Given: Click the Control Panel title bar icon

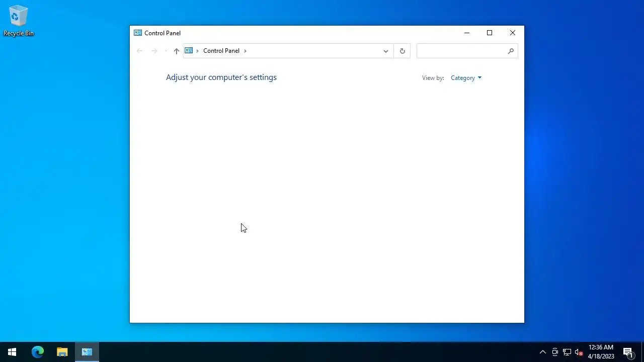Looking at the screenshot, I should pyautogui.click(x=138, y=33).
